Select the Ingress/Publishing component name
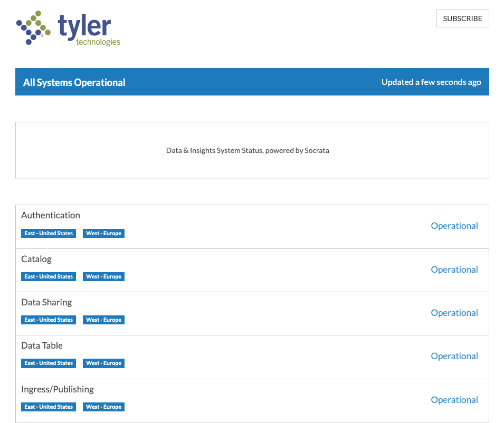This screenshot has height=423, width=504. (x=58, y=389)
